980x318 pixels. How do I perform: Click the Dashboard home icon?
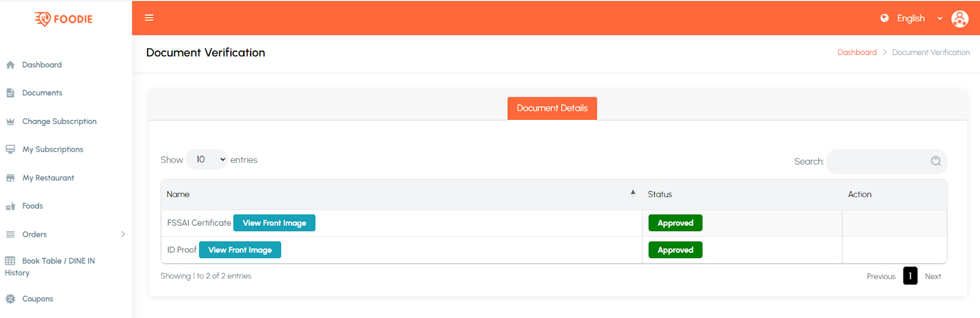pyautogui.click(x=10, y=65)
